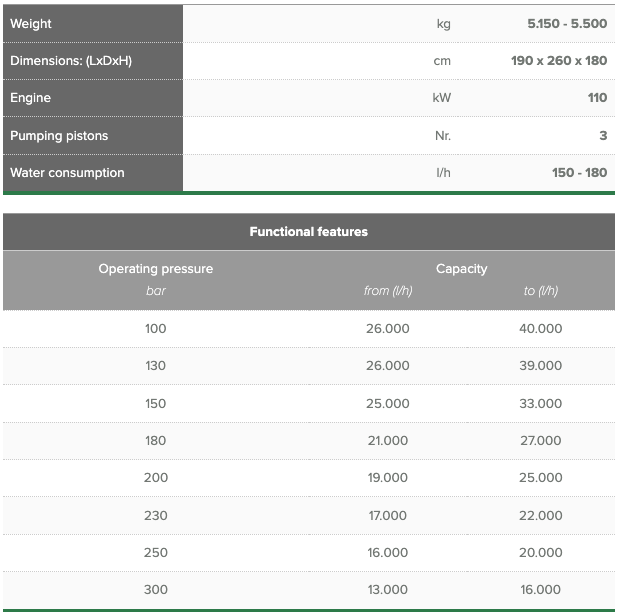The height and width of the screenshot is (616, 619).
Task: Select the 190 x 260 x 180 value
Action: click(559, 61)
